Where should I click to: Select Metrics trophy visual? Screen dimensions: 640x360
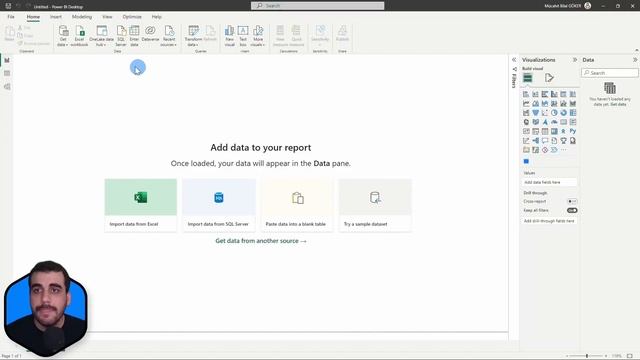tap(563, 141)
